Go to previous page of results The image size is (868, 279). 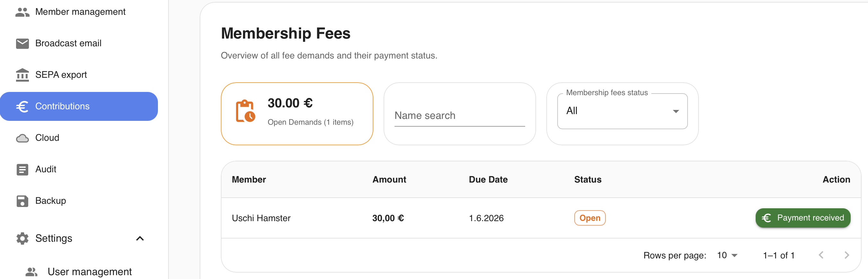coord(821,255)
